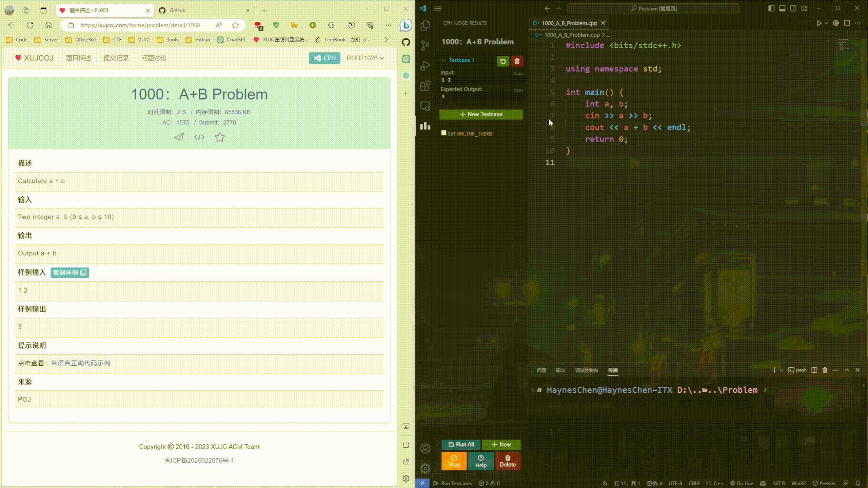Kill terminal with the trash icon
Screen dimensions: 868x488
(x=825, y=370)
